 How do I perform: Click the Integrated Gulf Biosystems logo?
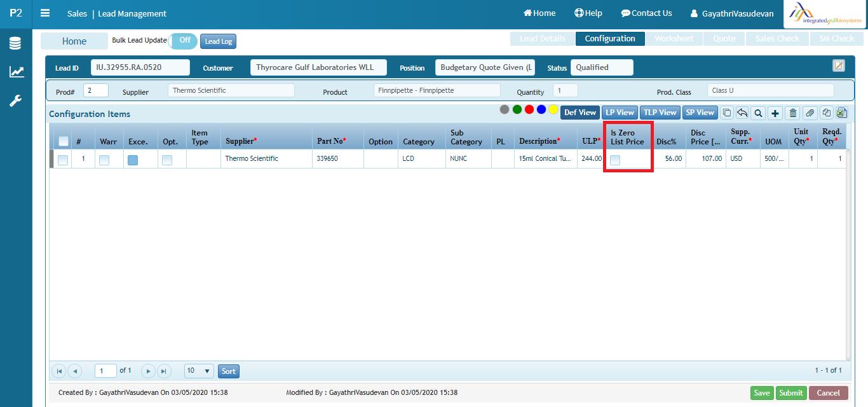click(824, 14)
